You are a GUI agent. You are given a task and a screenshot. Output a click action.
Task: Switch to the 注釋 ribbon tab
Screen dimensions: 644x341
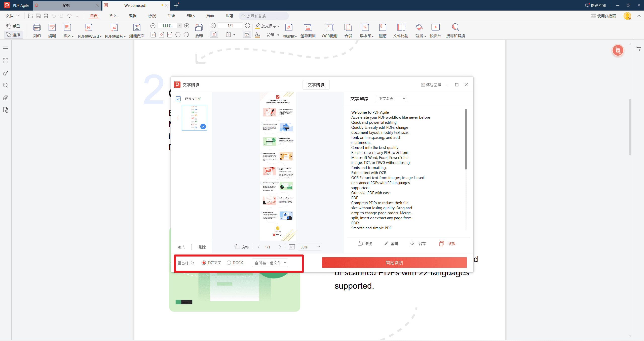pyautogui.click(x=171, y=16)
